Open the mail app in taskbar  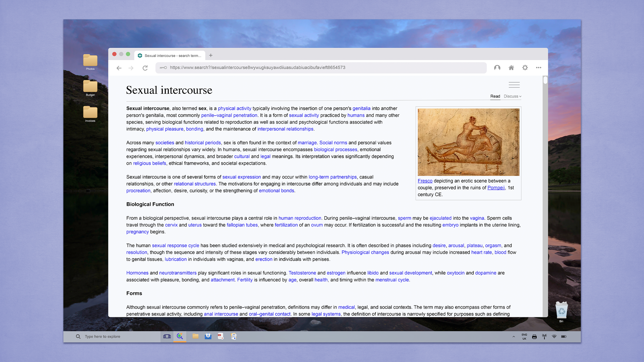point(208,336)
